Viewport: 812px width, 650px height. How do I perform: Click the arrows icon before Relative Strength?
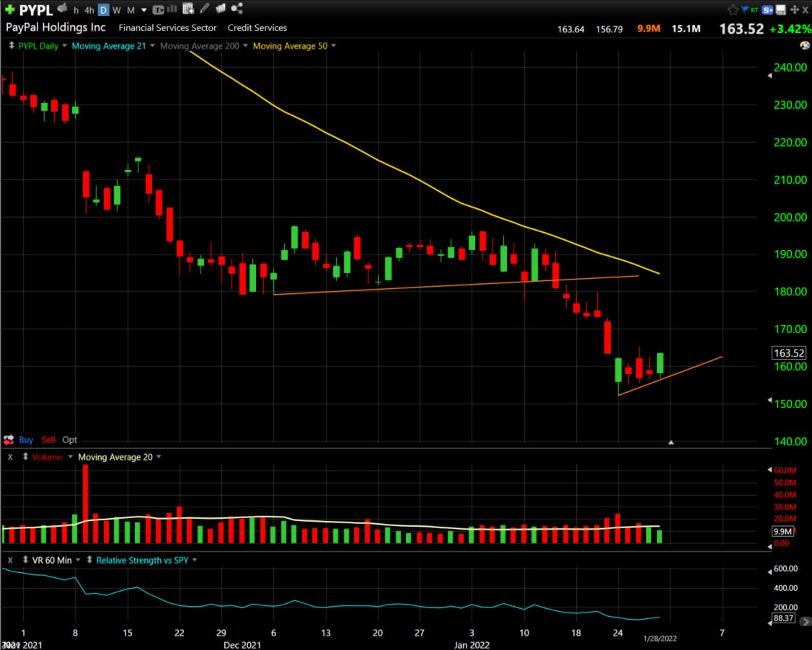pos(89,560)
